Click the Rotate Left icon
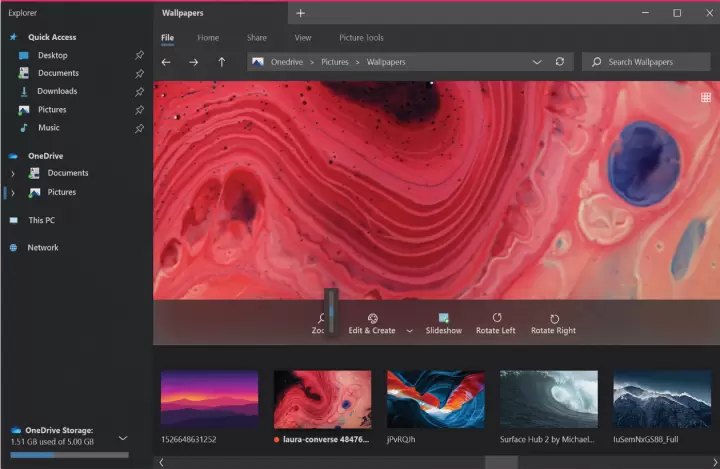Viewport: 720px width, 469px height. [x=496, y=318]
